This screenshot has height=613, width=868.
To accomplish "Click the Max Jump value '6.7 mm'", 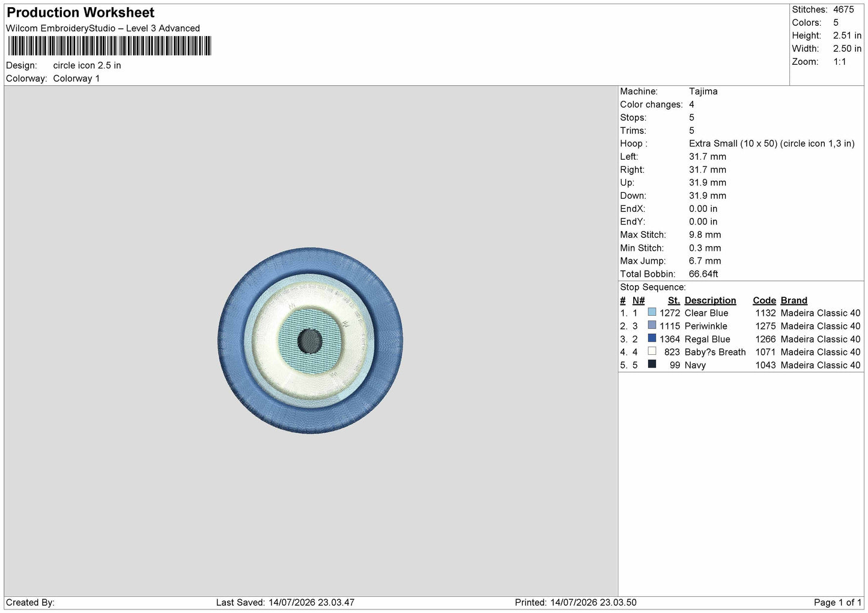I will (x=705, y=261).
